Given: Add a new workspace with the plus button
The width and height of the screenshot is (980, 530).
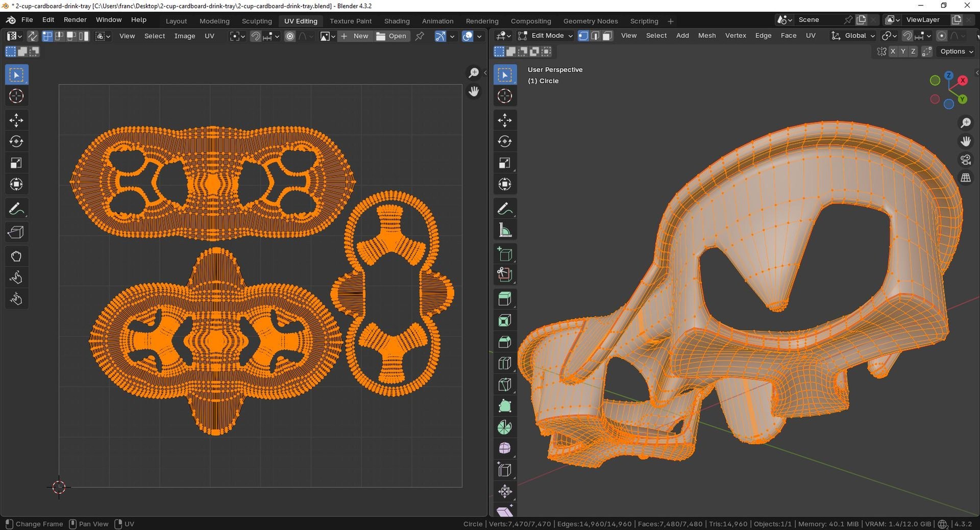Looking at the screenshot, I should click(670, 21).
